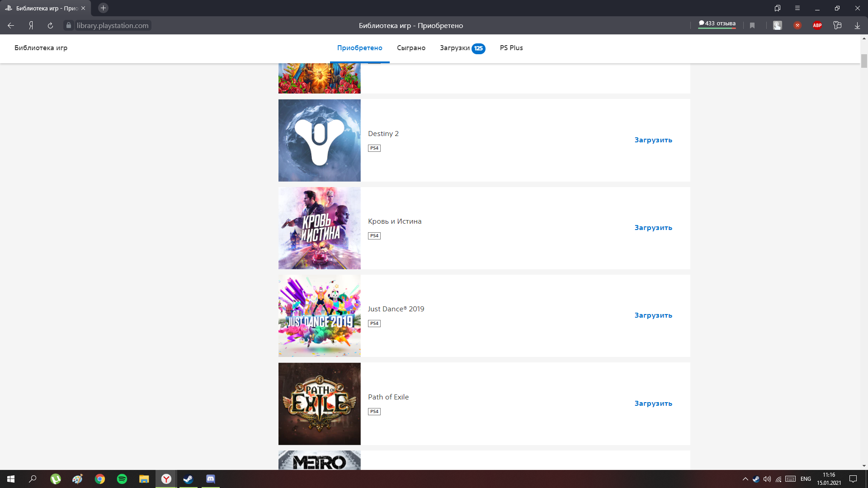The image size is (868, 488).
Task: Open a new tab with the plus icon
Action: pos(103,8)
